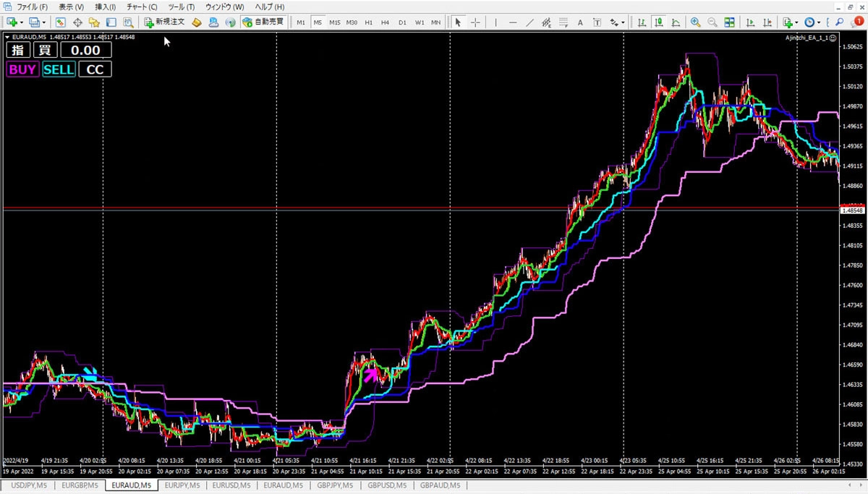Switch chart to candlestick mode
The height and width of the screenshot is (494, 868).
tap(659, 22)
